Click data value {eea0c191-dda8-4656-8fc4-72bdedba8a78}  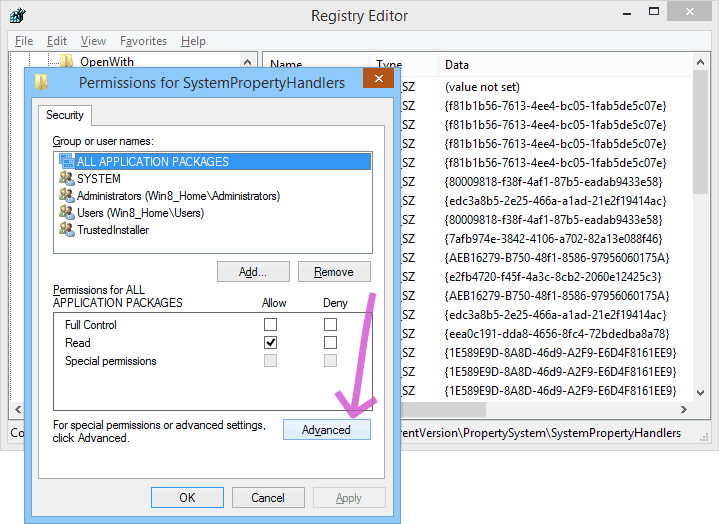pos(556,333)
